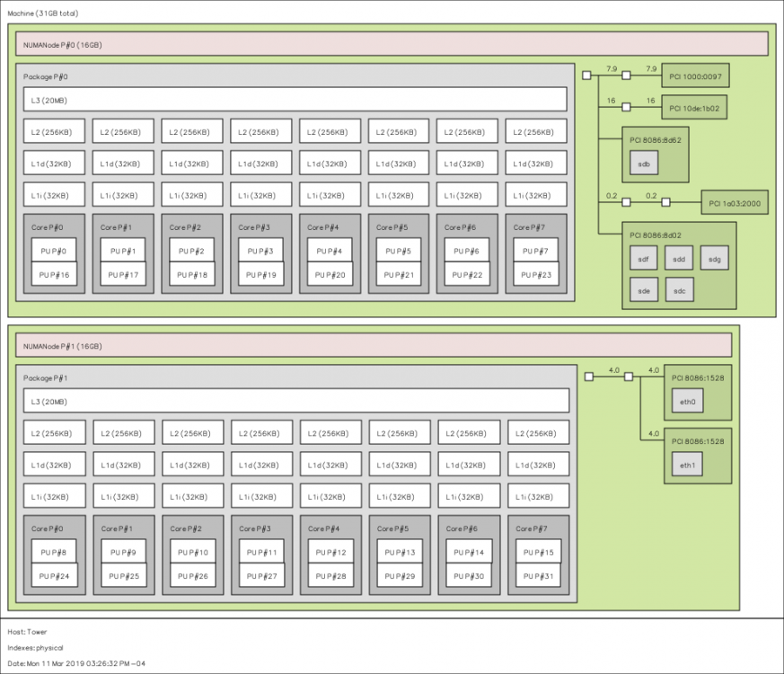Choose processing unit PU P#12
This screenshot has height=674, width=784.
[331, 551]
